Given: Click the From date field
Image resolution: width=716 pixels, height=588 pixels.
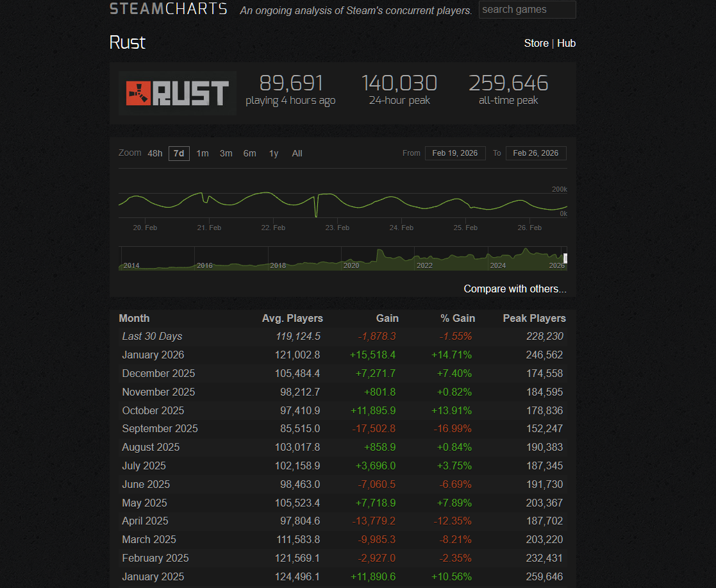Looking at the screenshot, I should point(454,153).
